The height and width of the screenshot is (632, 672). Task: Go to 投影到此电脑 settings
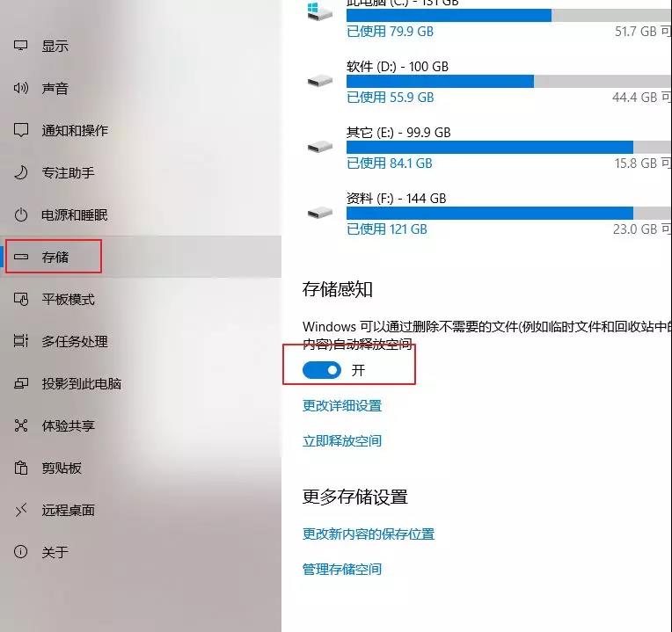(x=141, y=383)
